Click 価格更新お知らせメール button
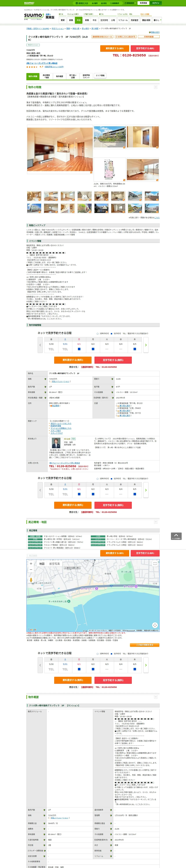The image size is (186, 868). coord(102,36)
